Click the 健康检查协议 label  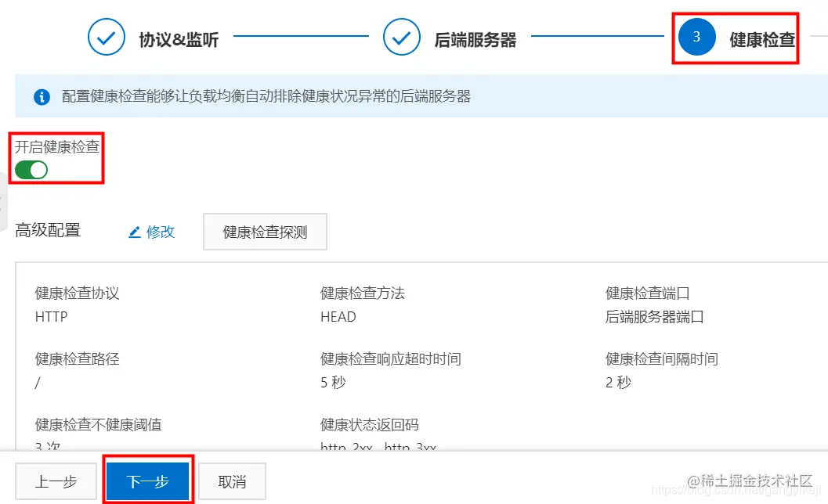pos(77,293)
